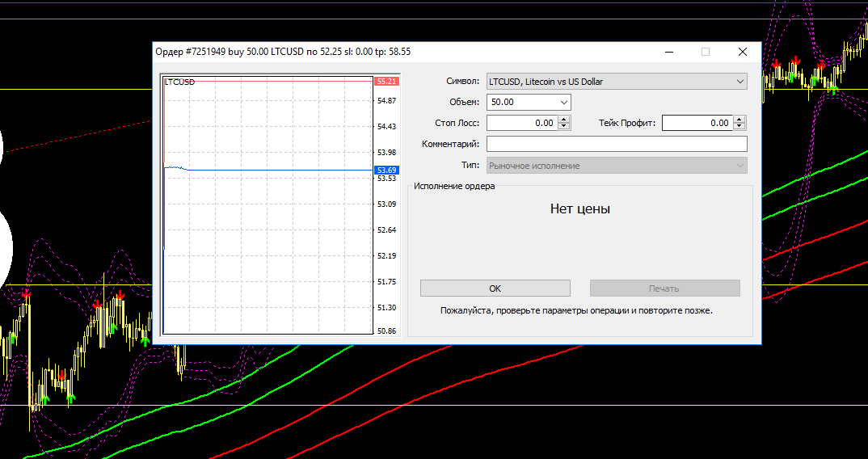The height and width of the screenshot is (459, 868).
Task: Click the Печать button
Action: pos(664,288)
